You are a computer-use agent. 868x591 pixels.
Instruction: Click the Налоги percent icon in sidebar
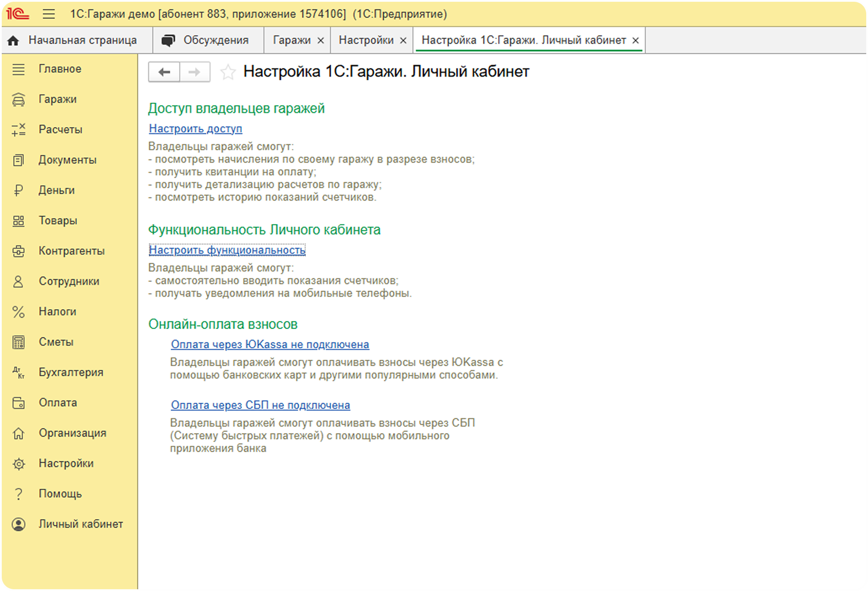tap(19, 312)
